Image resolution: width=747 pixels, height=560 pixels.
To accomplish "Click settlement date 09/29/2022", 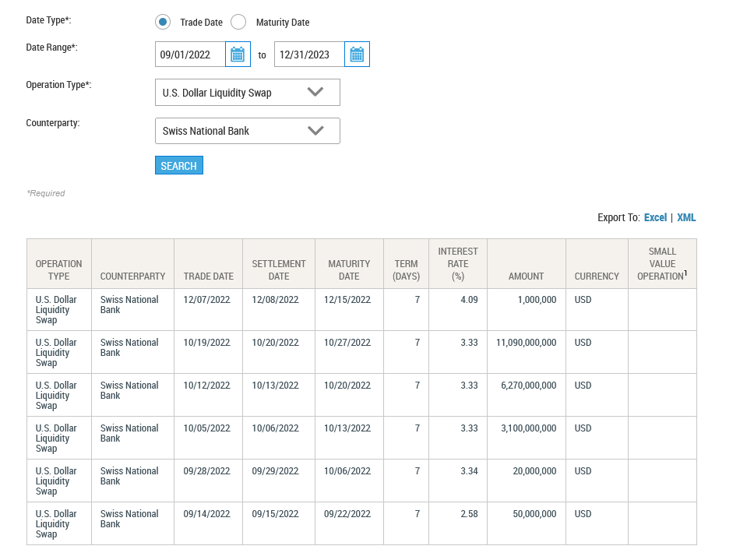I will click(276, 471).
